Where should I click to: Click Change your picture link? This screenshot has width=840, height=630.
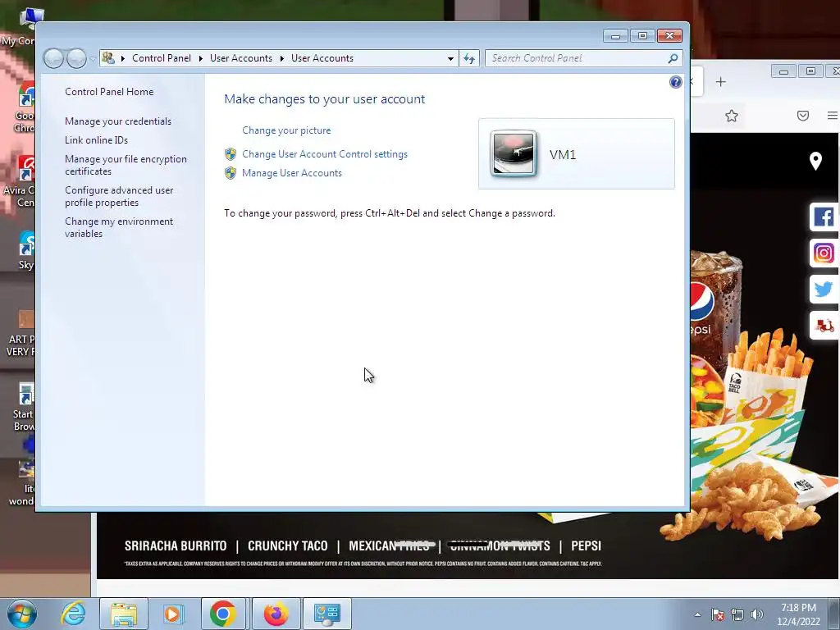(x=286, y=130)
